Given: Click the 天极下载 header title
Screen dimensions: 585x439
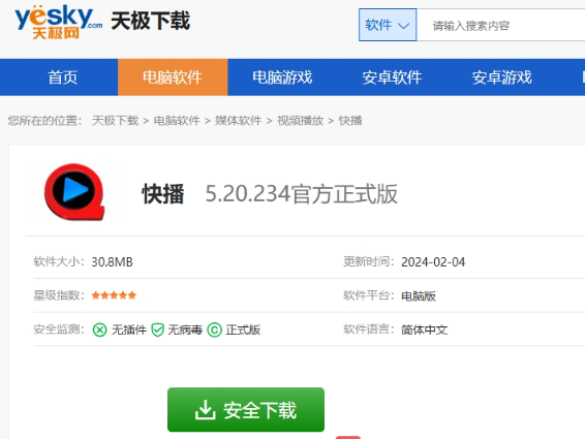Looking at the screenshot, I should click(151, 21).
